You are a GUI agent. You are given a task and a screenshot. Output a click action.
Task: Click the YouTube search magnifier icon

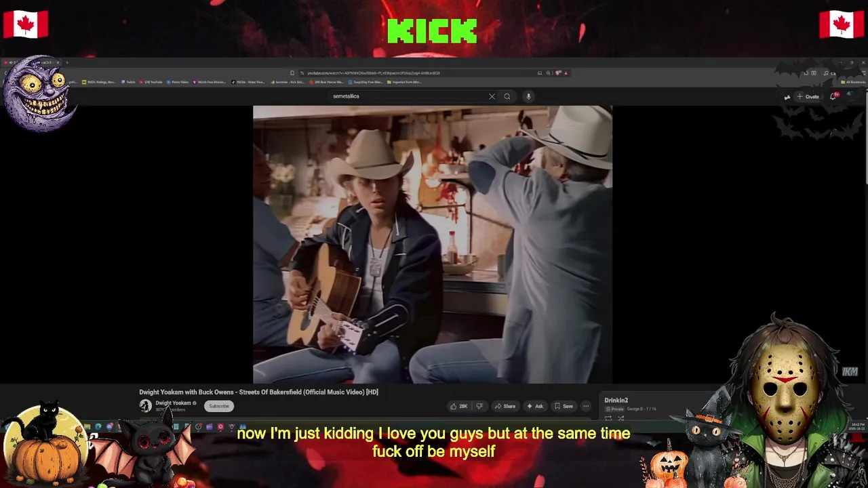pos(507,96)
